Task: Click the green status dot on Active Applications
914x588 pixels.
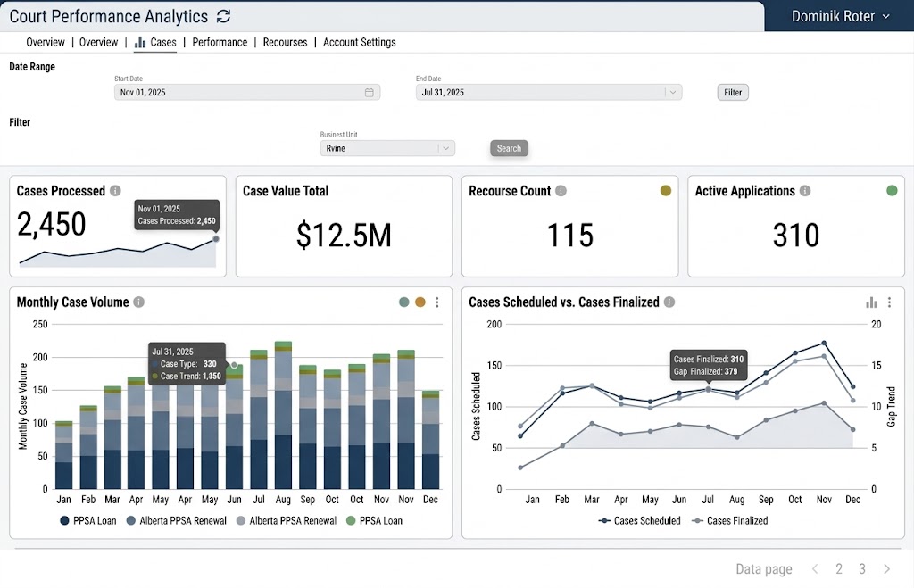Action: click(892, 191)
